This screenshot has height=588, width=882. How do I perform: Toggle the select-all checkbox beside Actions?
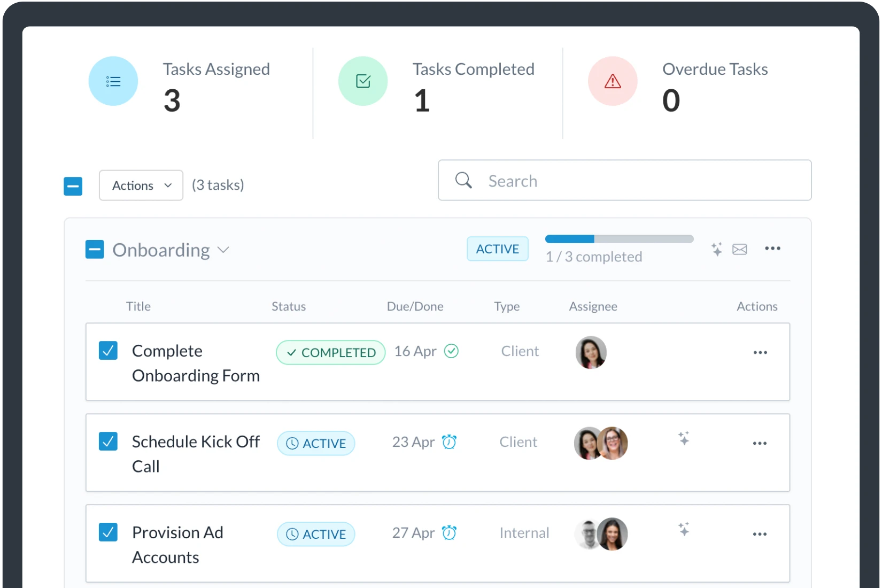point(73,186)
